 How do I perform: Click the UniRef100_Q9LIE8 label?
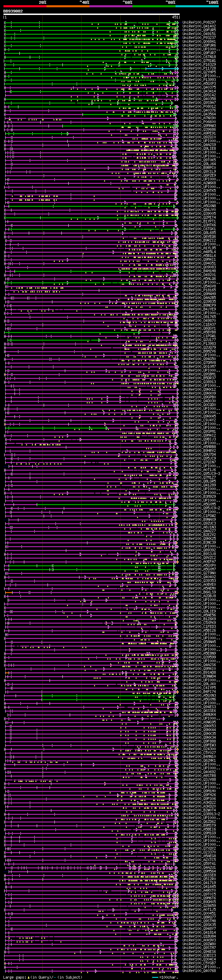[199, 148]
